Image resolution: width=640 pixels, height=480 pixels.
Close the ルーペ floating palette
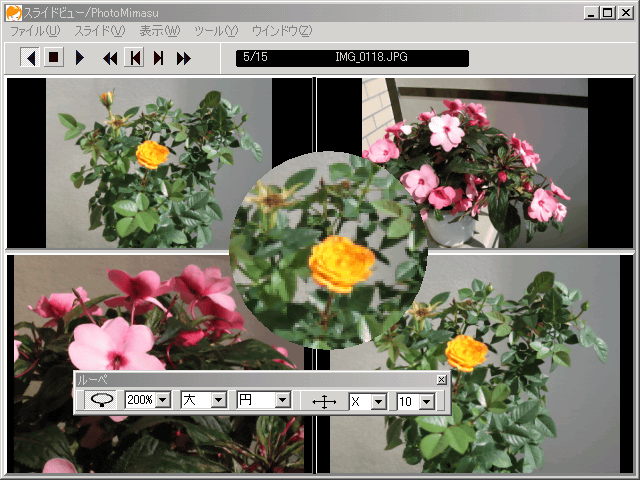click(442, 380)
